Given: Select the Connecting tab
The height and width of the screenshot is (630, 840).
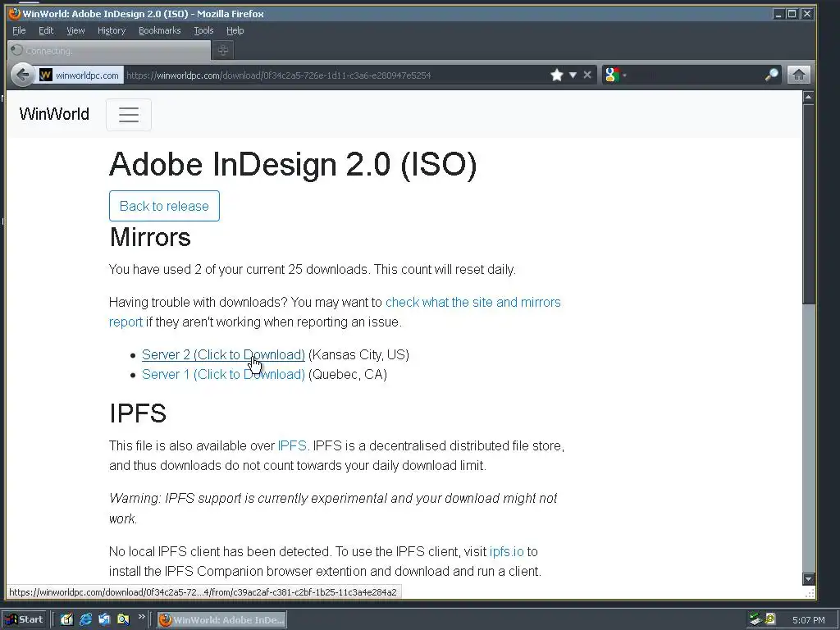Looking at the screenshot, I should [x=109, y=50].
